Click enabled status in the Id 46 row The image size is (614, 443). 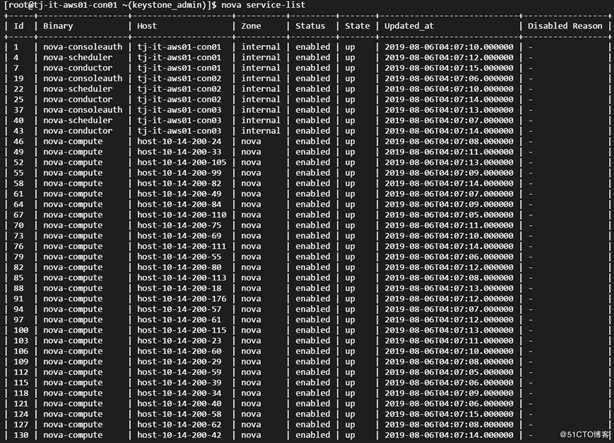[312, 141]
